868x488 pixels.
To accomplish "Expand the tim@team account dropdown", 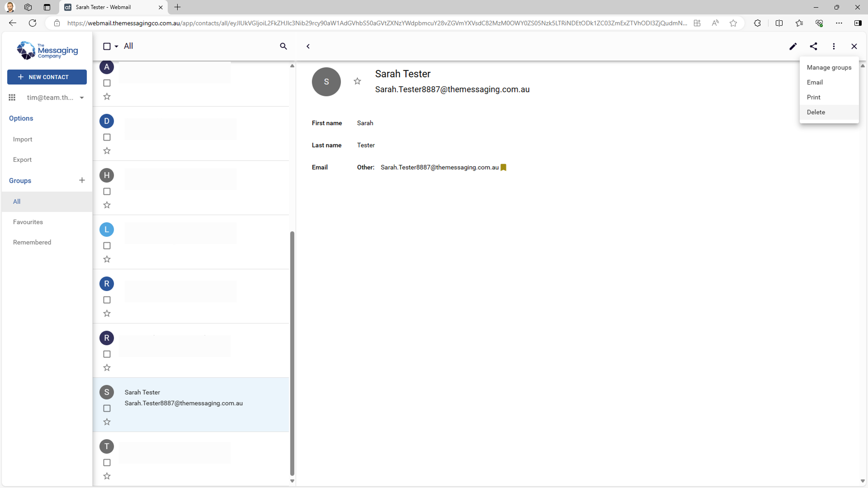I will (x=81, y=98).
